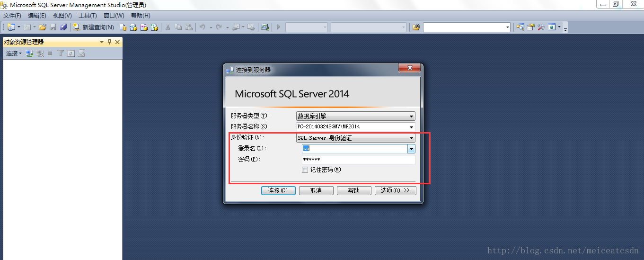This screenshot has width=644, height=260.
Task: Open the Activity Monitor icon
Action: click(265, 27)
